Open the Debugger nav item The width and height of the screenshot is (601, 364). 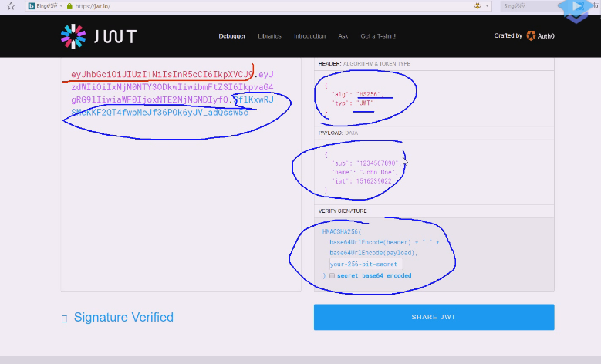point(232,36)
